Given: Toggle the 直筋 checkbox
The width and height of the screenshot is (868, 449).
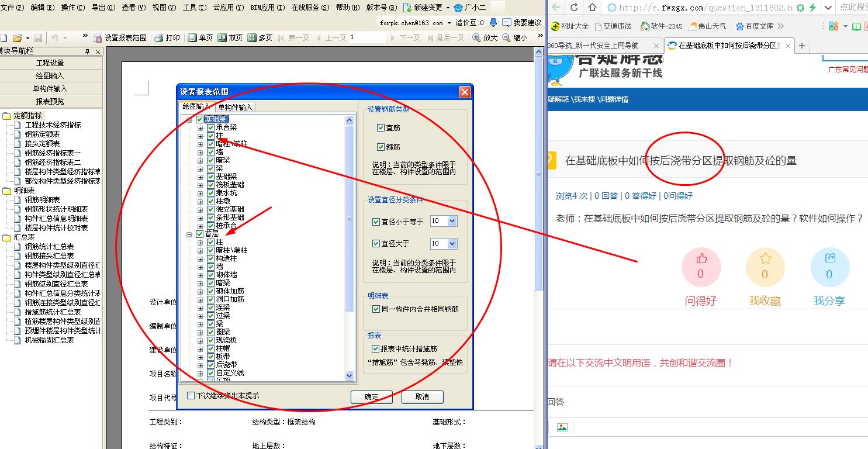Looking at the screenshot, I should point(381,128).
